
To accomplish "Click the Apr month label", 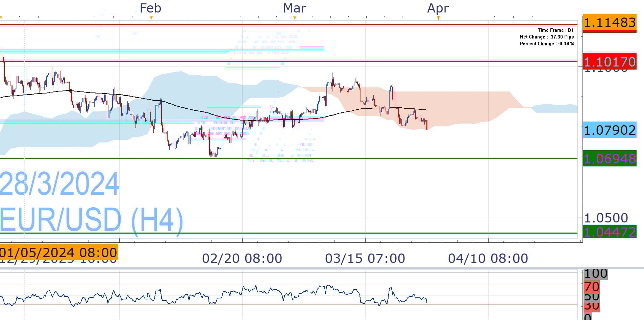I will click(438, 8).
